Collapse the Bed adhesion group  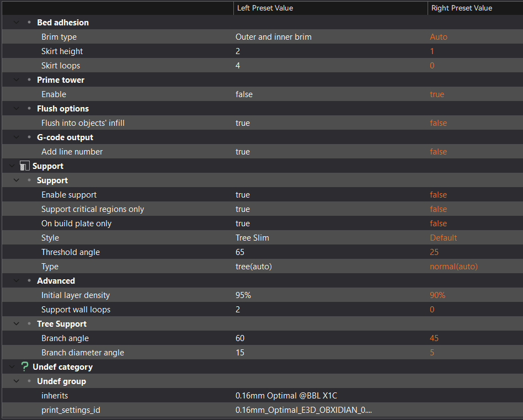(x=16, y=22)
